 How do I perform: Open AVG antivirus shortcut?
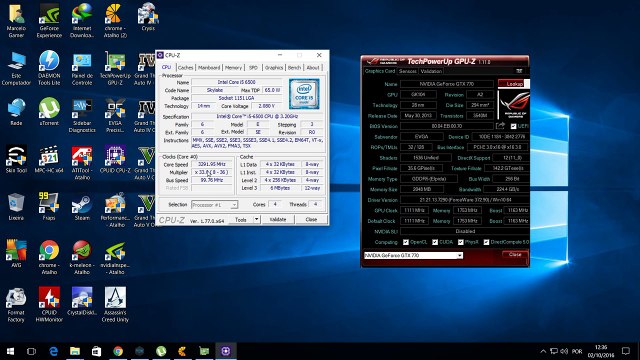click(x=16, y=254)
